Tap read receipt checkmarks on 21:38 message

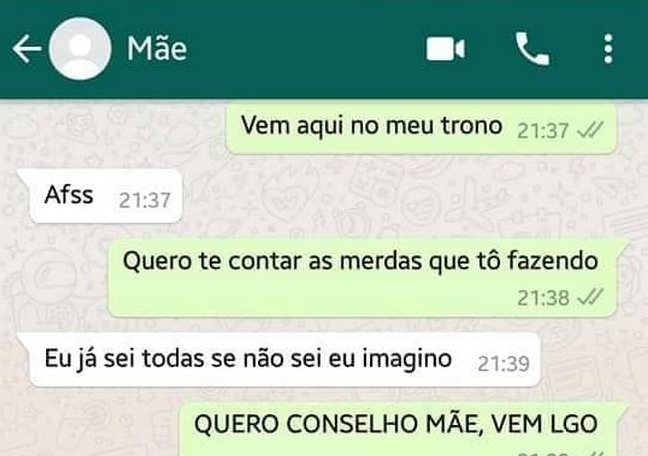[590, 297]
